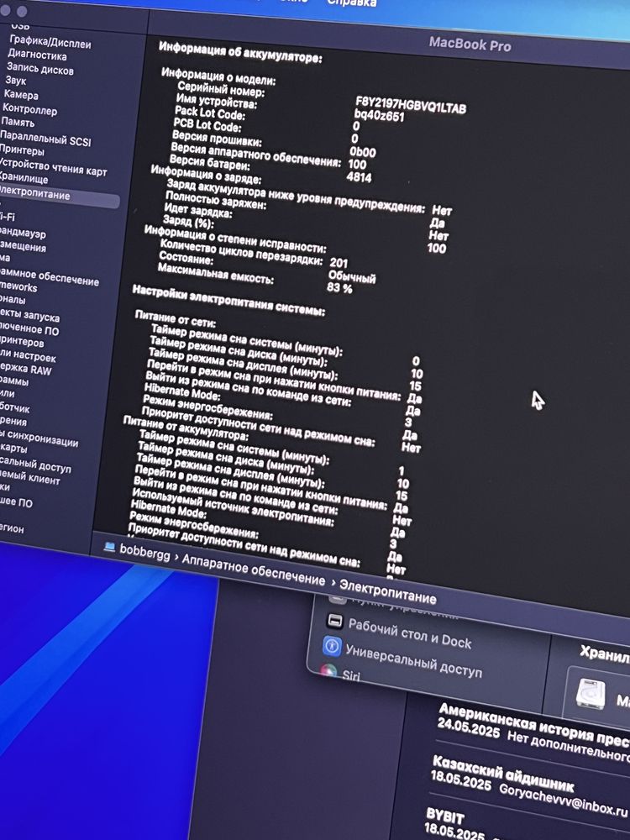Select Принтеры under the hardware section
Screen dimensions: 630x840
tap(22, 150)
